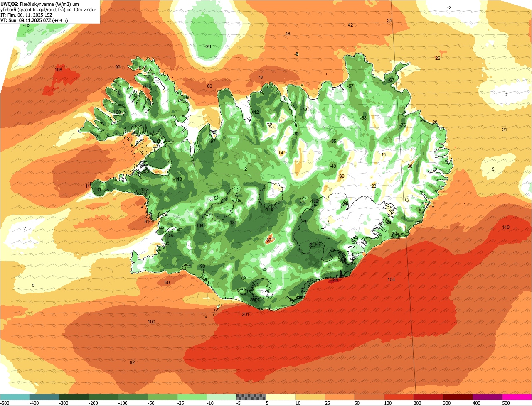Image resolution: width=532 pixels, height=406 pixels.
Task: Click the pale yellow 5 to 10 legend swatch
Action: click(x=281, y=397)
